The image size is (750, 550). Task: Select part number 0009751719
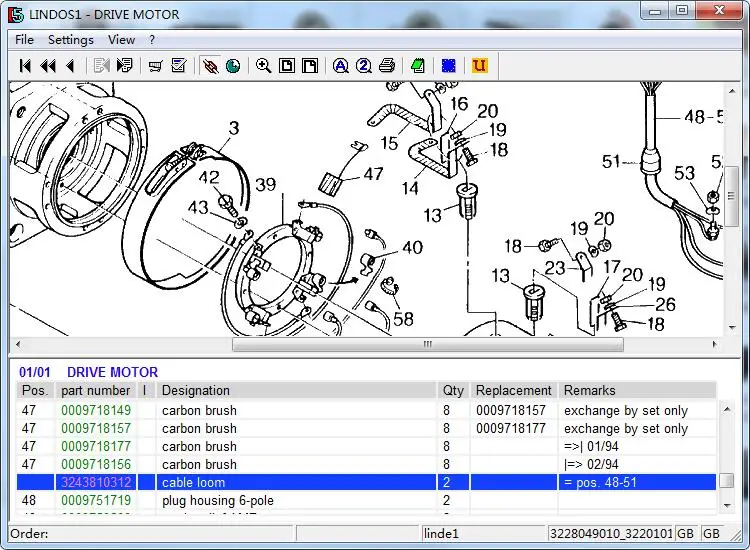96,500
